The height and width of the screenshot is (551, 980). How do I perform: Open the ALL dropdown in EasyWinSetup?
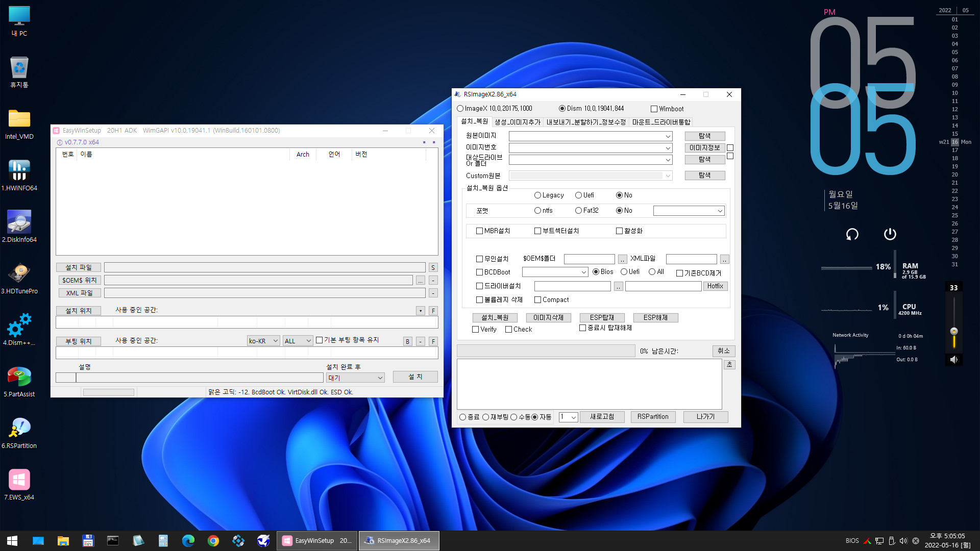coord(298,341)
